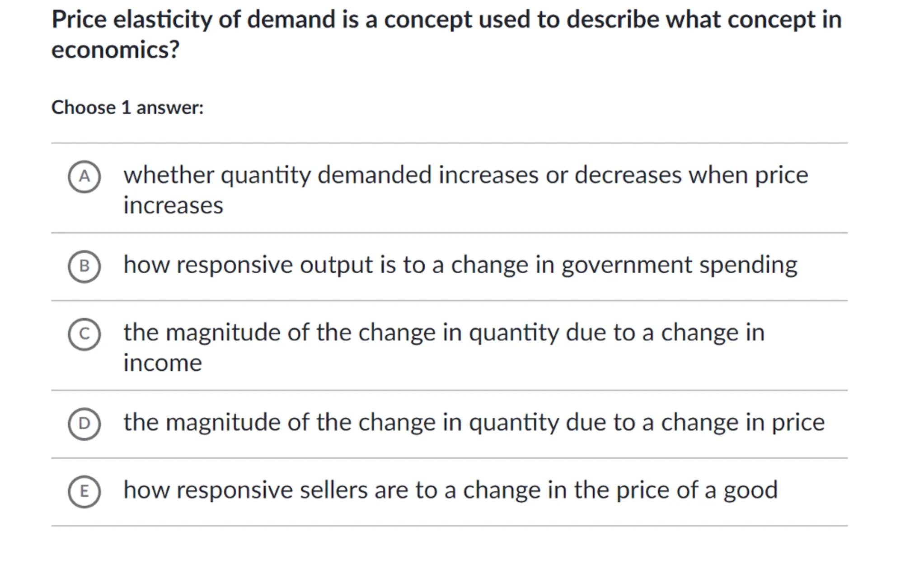Select radio button C circle
The height and width of the screenshot is (564, 924).
pos(84,334)
